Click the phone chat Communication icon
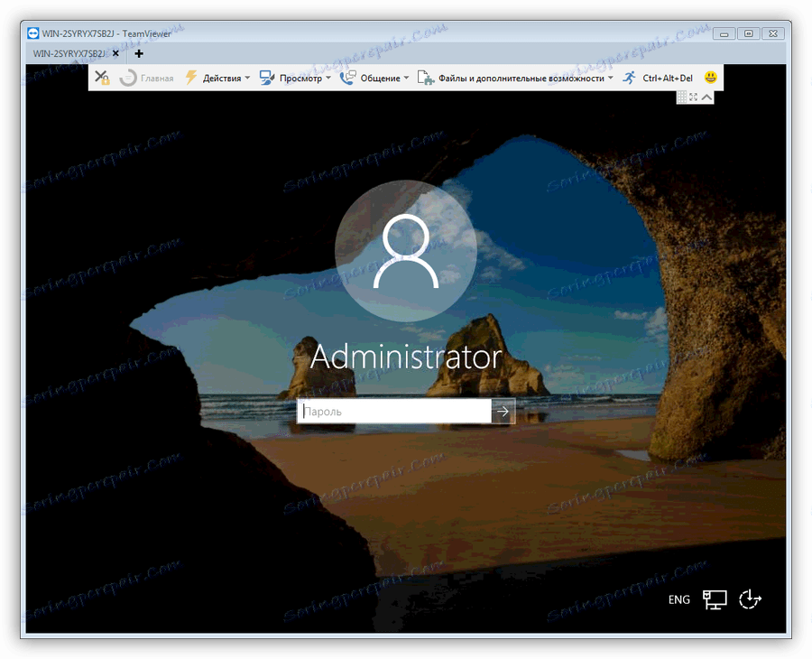Image resolution: width=812 pixels, height=659 pixels. coord(347,78)
